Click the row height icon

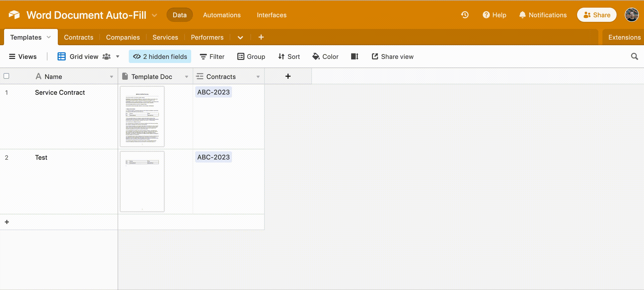(x=354, y=56)
